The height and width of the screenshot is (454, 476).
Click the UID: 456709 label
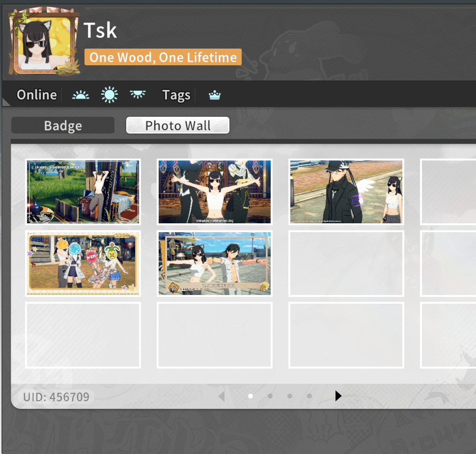tap(56, 397)
